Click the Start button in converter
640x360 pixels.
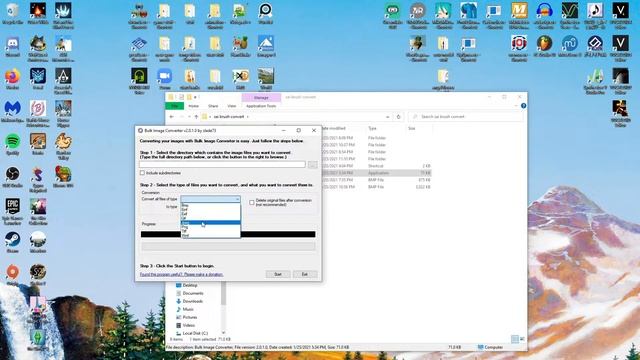click(278, 274)
